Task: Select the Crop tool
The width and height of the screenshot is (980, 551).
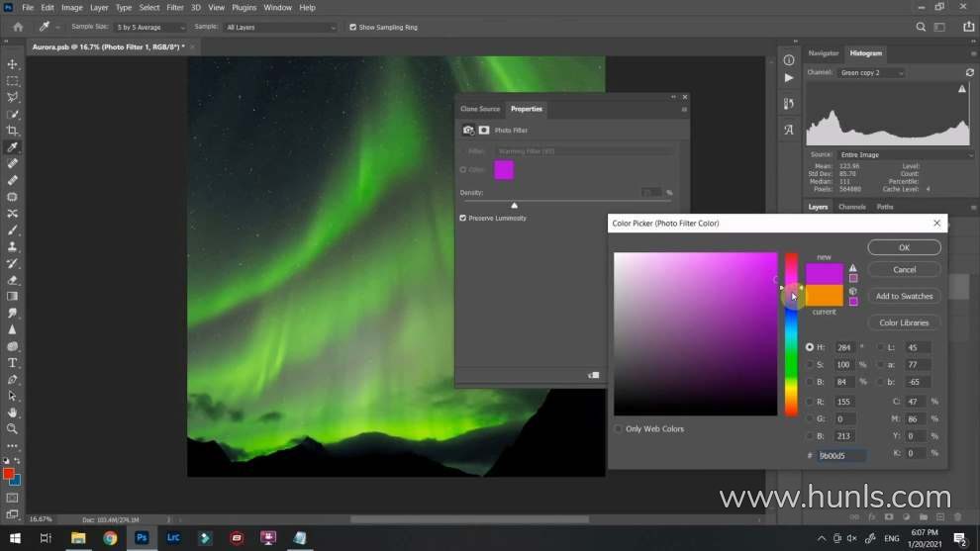Action: 13,131
